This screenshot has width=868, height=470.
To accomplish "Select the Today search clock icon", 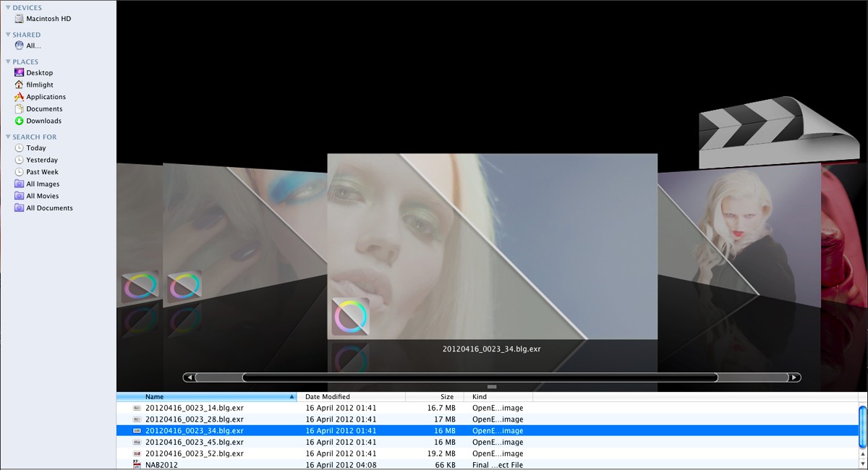I will point(19,148).
